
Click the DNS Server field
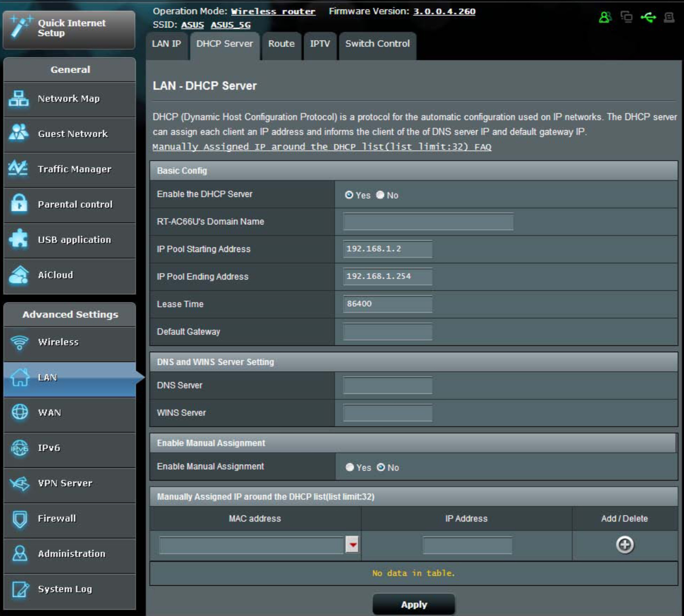click(387, 385)
